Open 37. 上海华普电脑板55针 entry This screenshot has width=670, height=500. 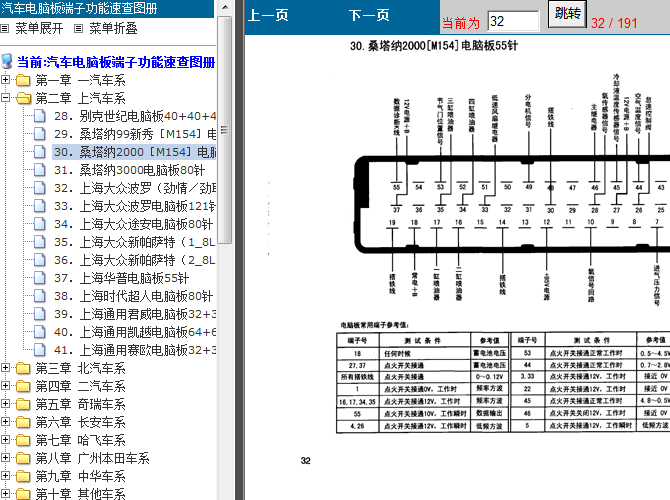(x=121, y=278)
